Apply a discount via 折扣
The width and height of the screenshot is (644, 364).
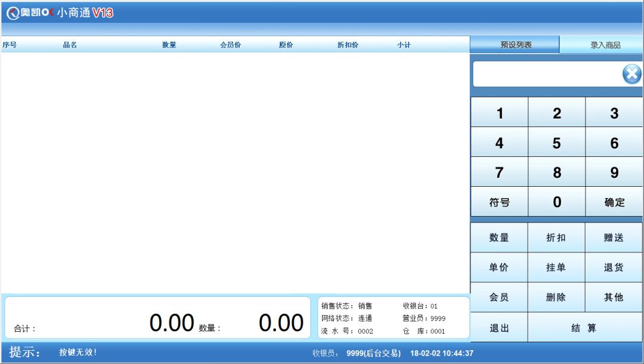pyautogui.click(x=556, y=237)
